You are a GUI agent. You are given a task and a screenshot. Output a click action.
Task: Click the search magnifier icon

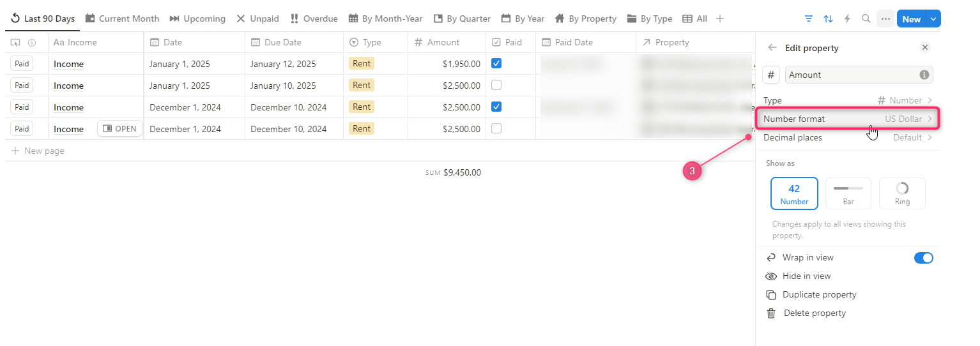[866, 19]
